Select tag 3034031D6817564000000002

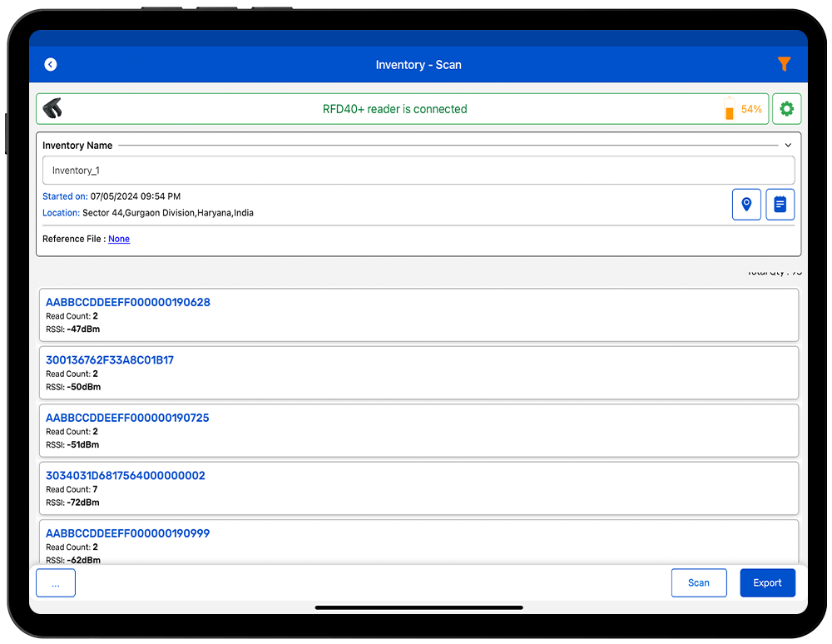click(126, 476)
